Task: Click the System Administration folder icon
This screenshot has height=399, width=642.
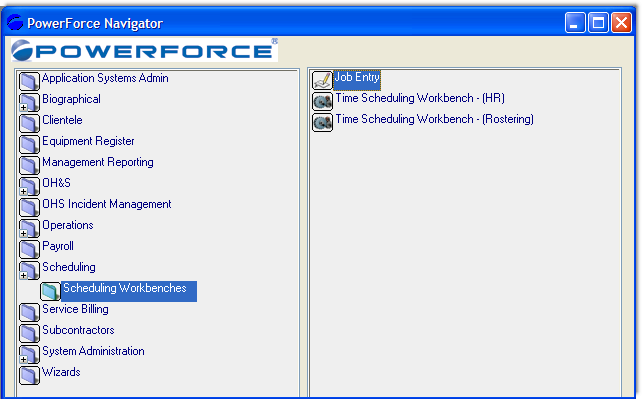Action: point(29,354)
